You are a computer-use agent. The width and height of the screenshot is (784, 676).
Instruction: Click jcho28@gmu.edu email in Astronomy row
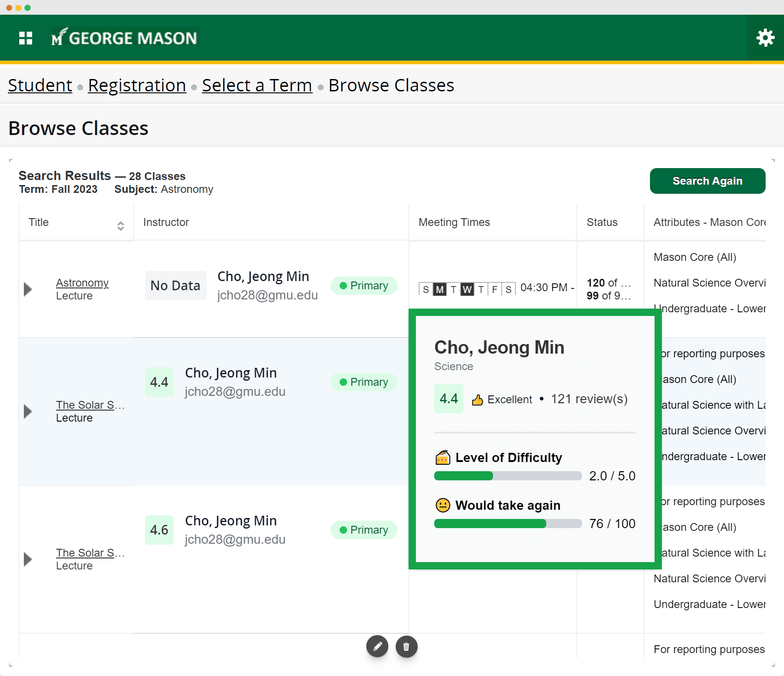(x=268, y=295)
